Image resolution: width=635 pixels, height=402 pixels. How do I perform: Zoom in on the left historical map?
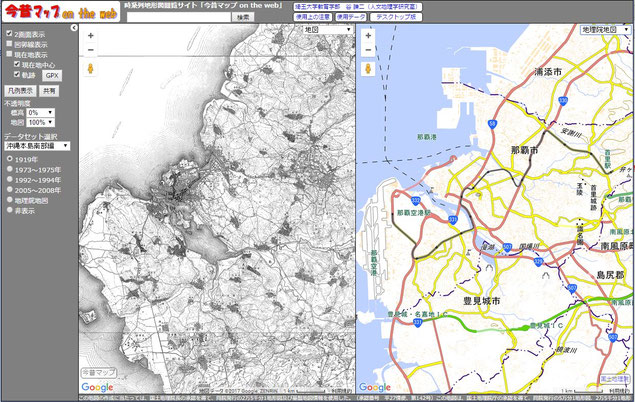pyautogui.click(x=90, y=35)
